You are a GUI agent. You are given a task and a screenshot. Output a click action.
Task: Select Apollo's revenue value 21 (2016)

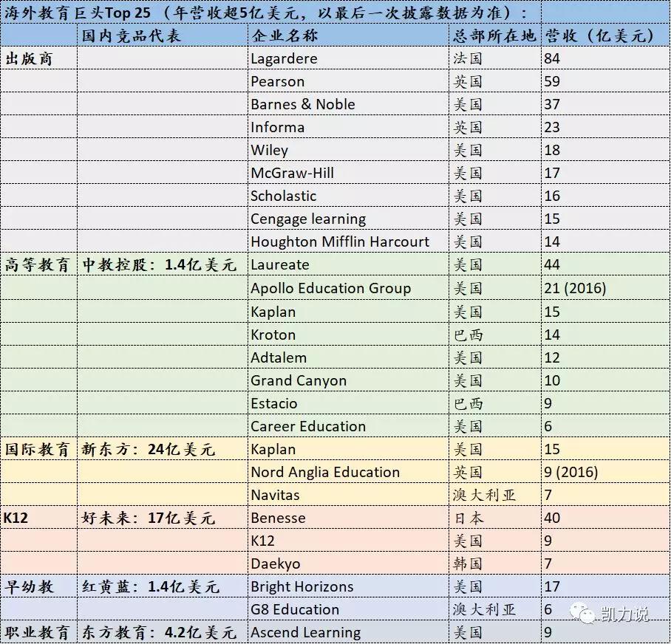(575, 288)
